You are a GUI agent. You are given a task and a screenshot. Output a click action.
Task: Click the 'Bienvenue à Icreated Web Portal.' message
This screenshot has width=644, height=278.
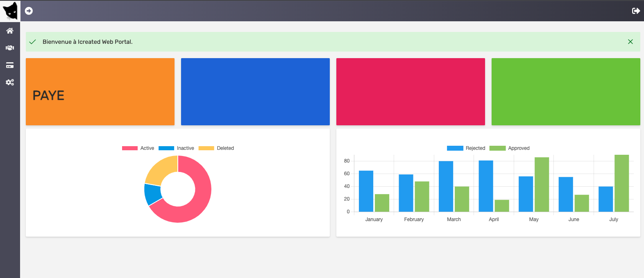coord(88,42)
